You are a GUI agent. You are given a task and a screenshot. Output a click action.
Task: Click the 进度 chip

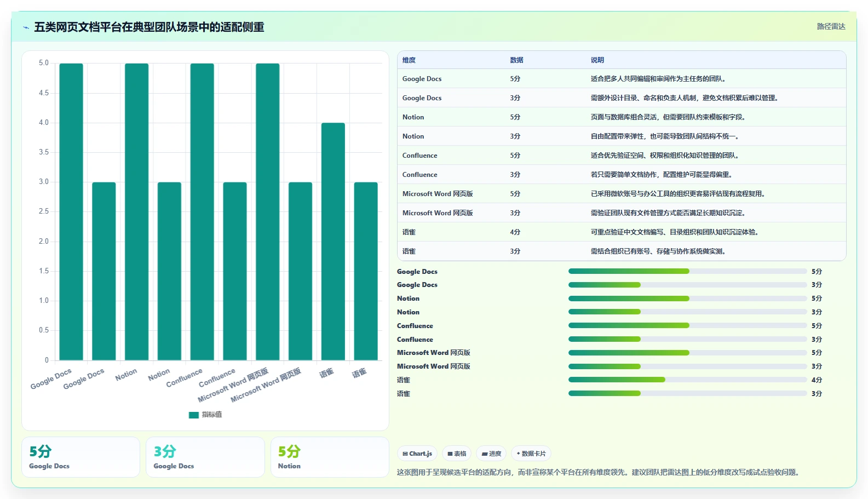point(491,454)
